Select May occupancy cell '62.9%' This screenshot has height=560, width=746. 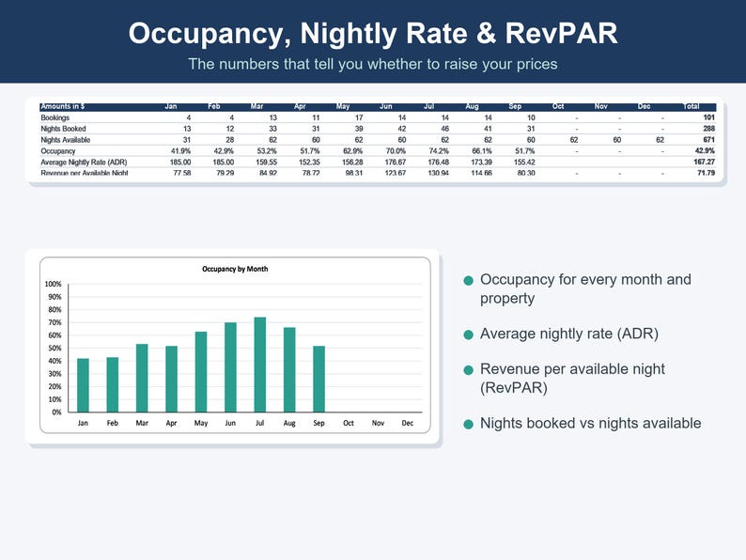[353, 151]
